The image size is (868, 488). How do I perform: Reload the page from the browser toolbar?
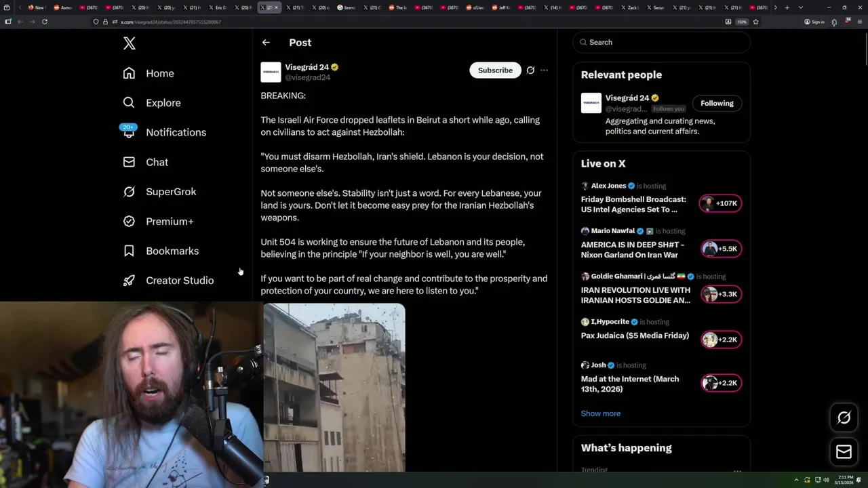(45, 22)
